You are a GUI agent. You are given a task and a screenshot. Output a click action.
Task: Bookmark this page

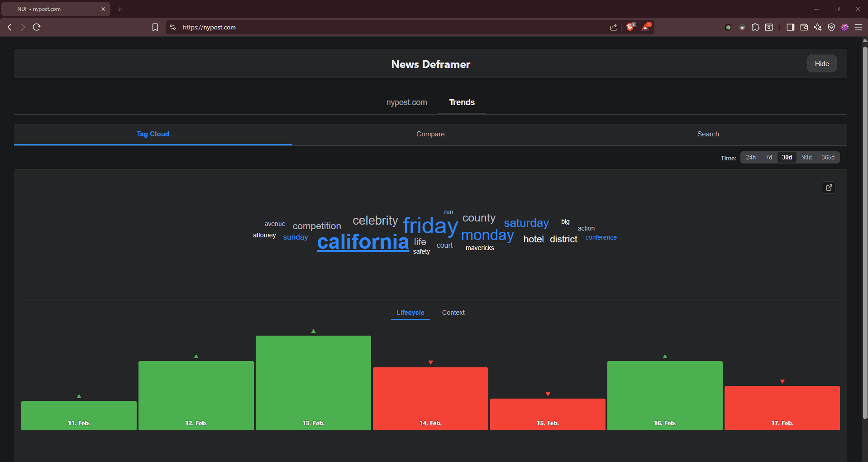(155, 27)
